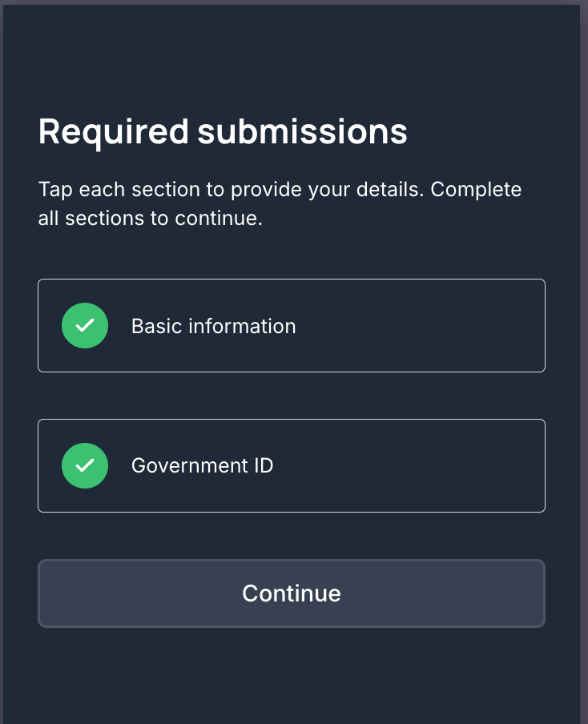The image size is (588, 724).
Task: Edit details in the Government ID card
Action: (x=292, y=465)
